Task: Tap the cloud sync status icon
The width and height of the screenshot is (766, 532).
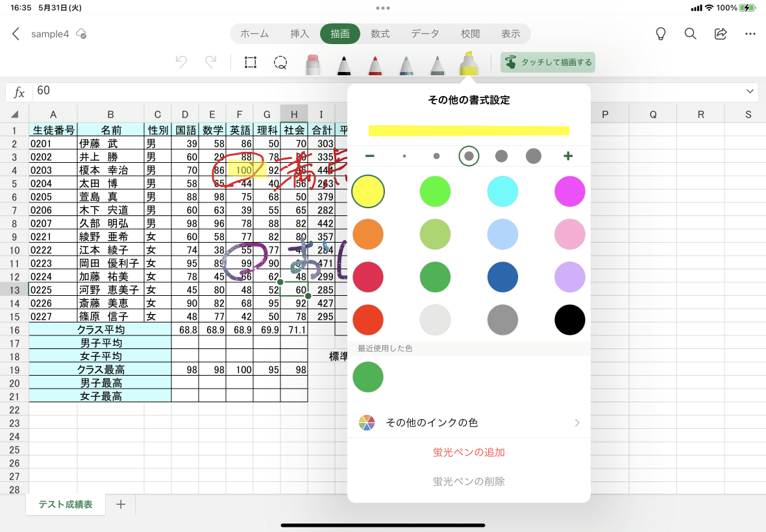Action: pyautogui.click(x=82, y=34)
